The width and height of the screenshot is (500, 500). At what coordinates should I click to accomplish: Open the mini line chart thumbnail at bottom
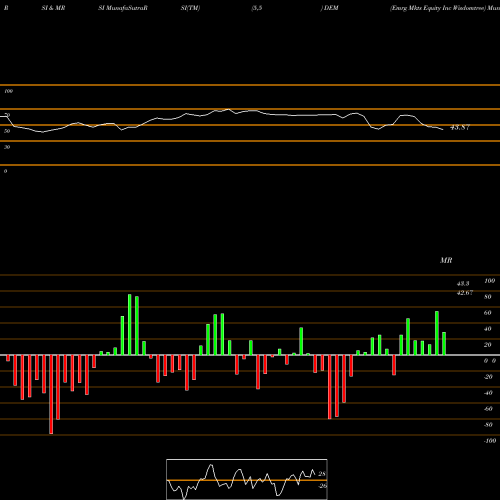247,479
